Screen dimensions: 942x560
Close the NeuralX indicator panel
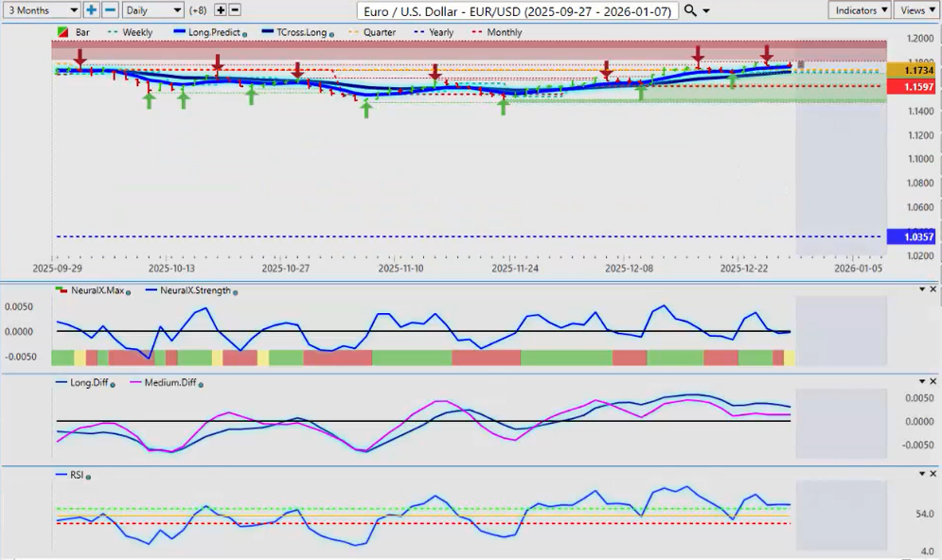tap(933, 289)
